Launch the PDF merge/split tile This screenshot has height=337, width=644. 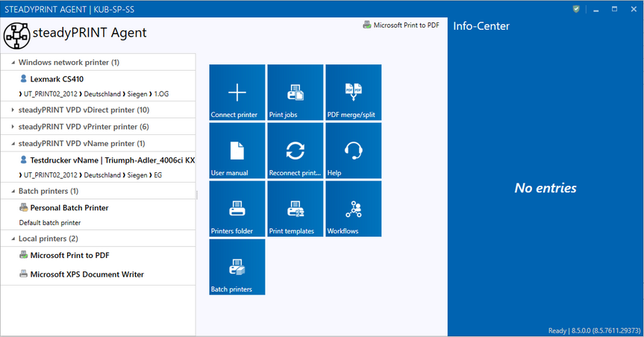coord(353,92)
